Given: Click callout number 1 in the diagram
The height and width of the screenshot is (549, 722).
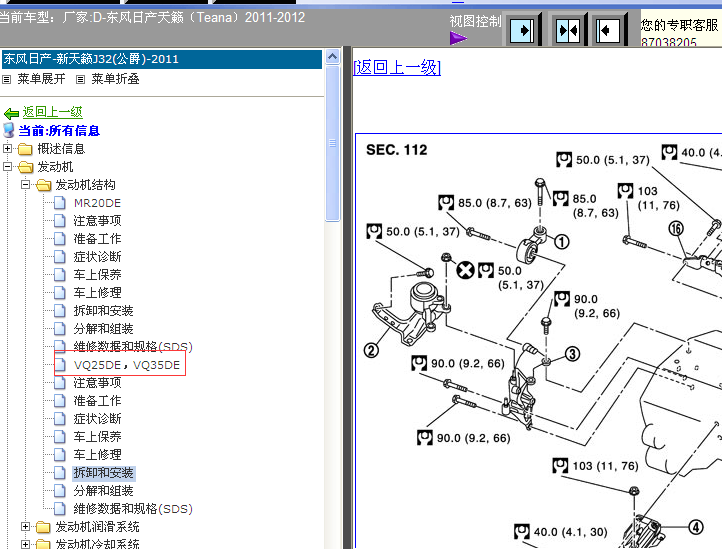Looking at the screenshot, I should (561, 241).
